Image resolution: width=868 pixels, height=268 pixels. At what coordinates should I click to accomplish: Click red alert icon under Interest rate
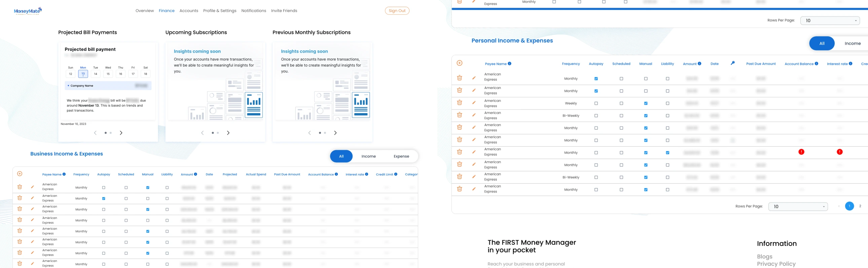tap(839, 152)
